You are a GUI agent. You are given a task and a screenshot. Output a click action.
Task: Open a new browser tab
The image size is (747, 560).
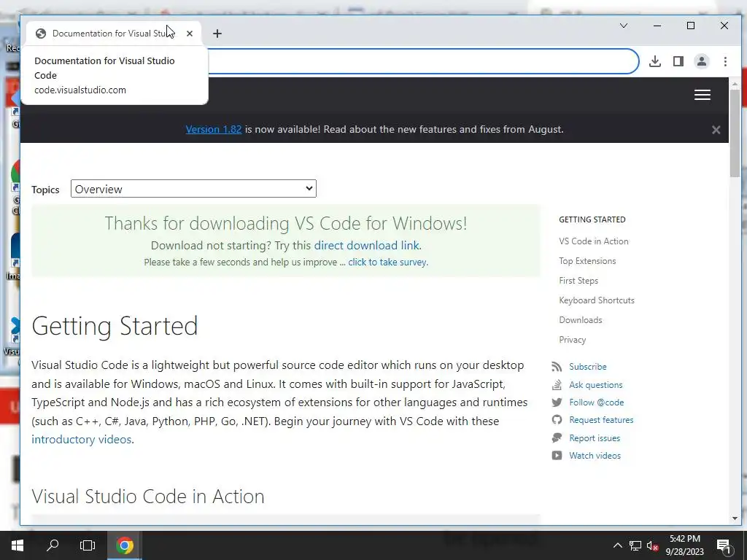[217, 34]
